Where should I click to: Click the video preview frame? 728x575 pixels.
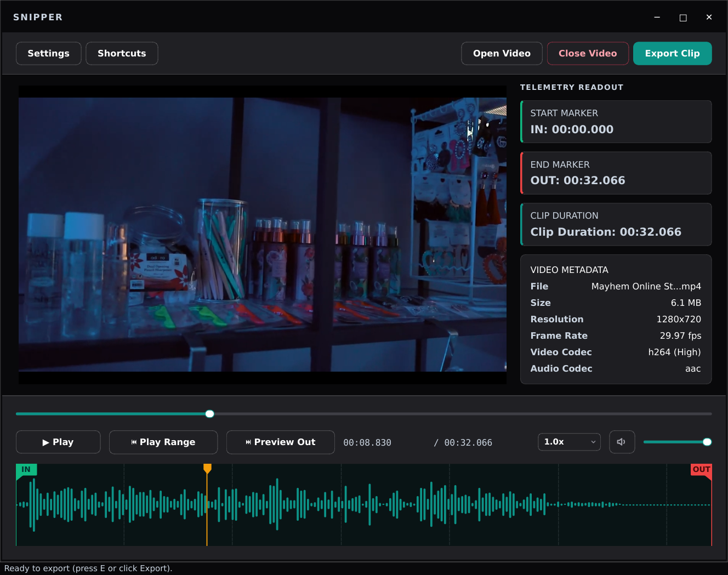click(263, 235)
